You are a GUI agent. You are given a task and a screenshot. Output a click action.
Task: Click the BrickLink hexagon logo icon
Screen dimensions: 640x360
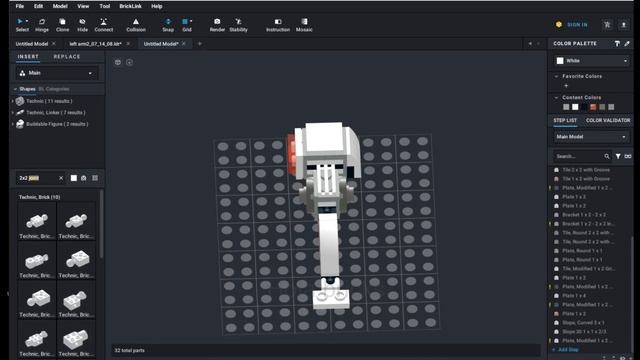pyautogui.click(x=559, y=24)
